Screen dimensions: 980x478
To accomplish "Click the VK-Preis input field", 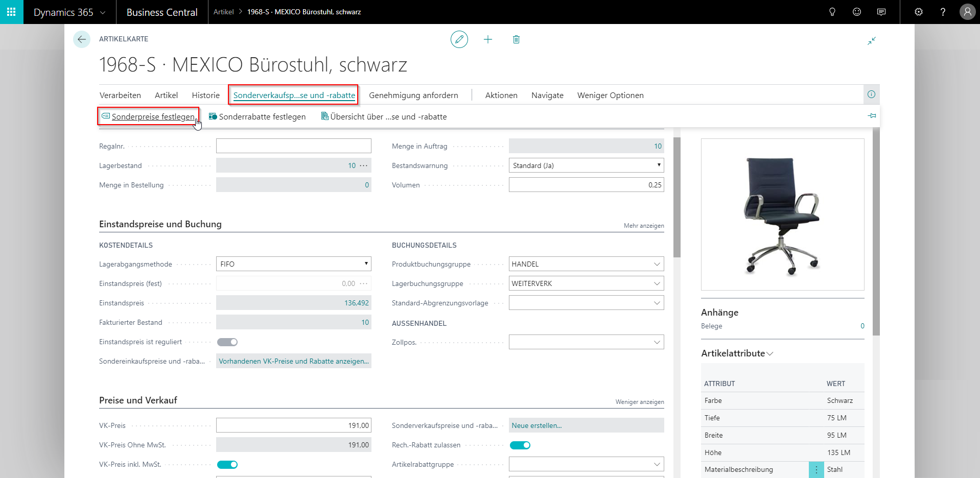I will tap(294, 425).
